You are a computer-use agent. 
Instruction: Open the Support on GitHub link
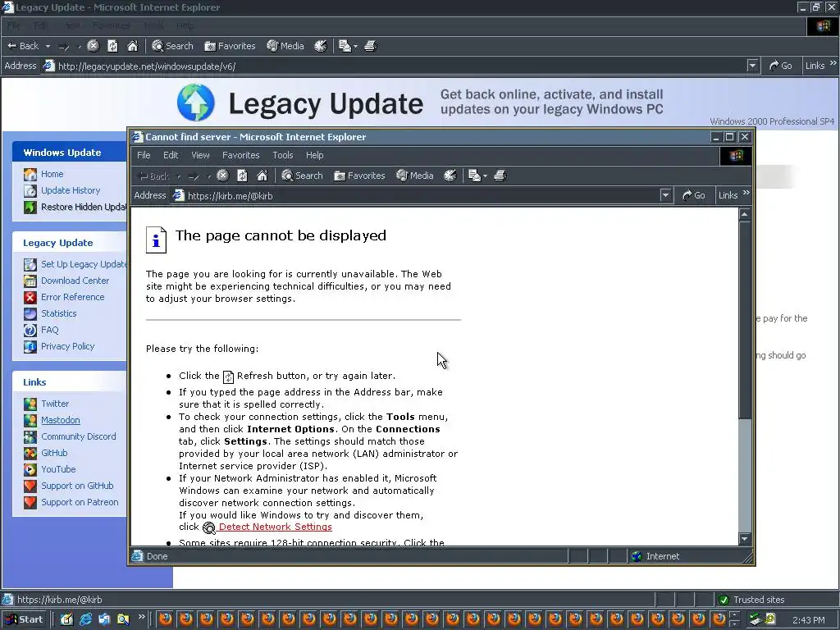point(77,486)
